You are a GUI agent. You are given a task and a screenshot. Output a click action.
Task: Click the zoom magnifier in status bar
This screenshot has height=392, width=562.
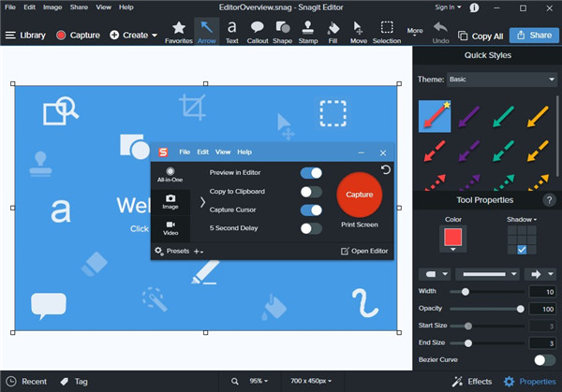pyautogui.click(x=235, y=382)
